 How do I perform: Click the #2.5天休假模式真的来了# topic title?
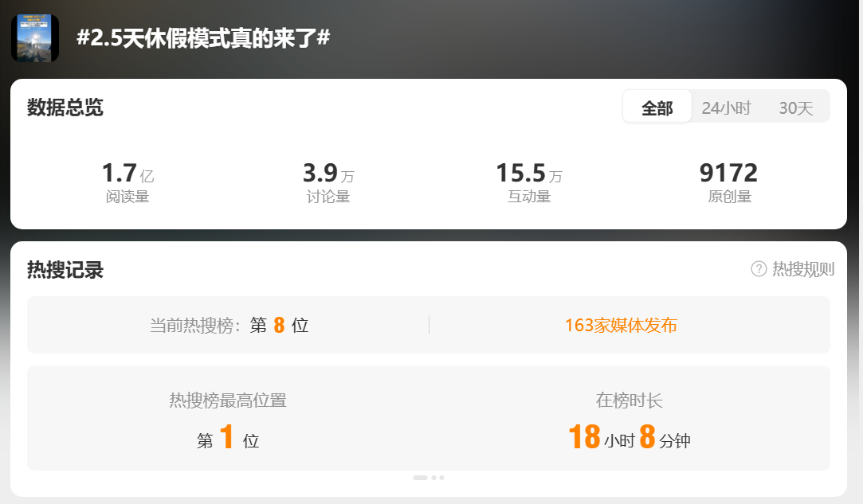[x=203, y=38]
